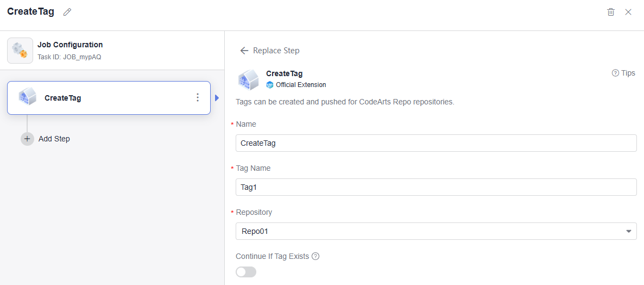This screenshot has width=644, height=285.
Task: Open the CreateTag step three-dot menu
Action: point(198,98)
